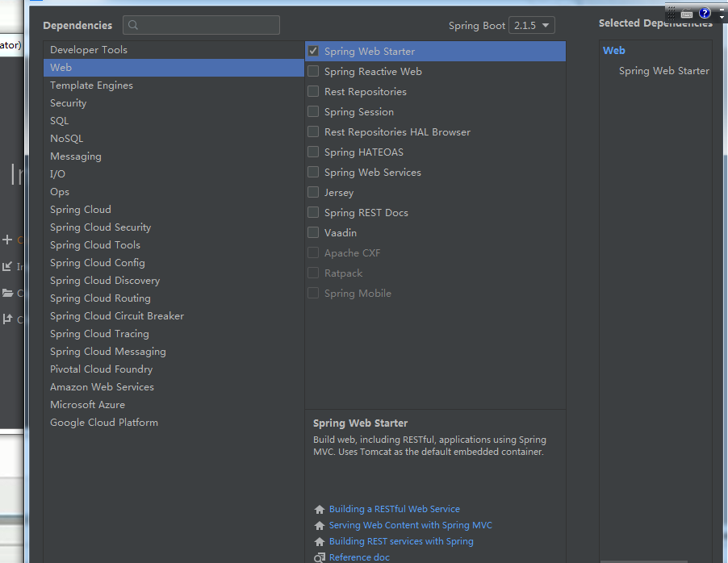Select the I/O category
The image size is (728, 563).
tap(174, 174)
